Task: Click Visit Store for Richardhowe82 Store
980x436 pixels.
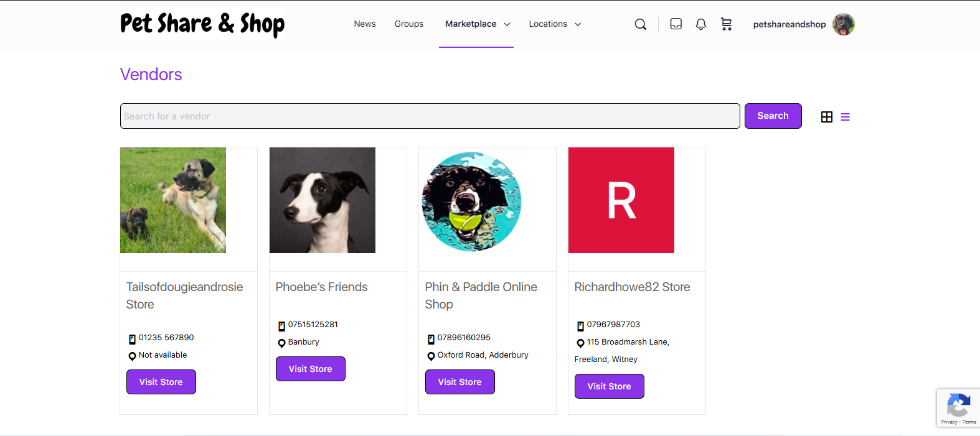Action: [x=609, y=386]
